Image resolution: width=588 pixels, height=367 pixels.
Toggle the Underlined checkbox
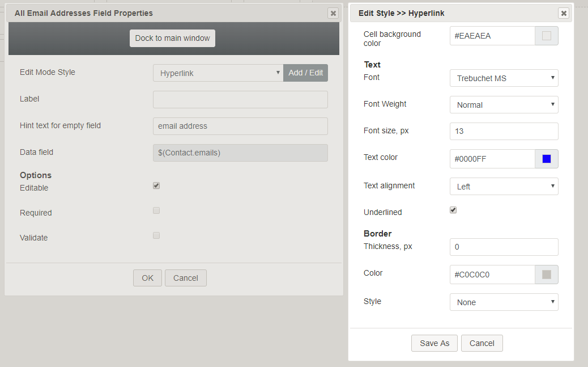click(453, 210)
